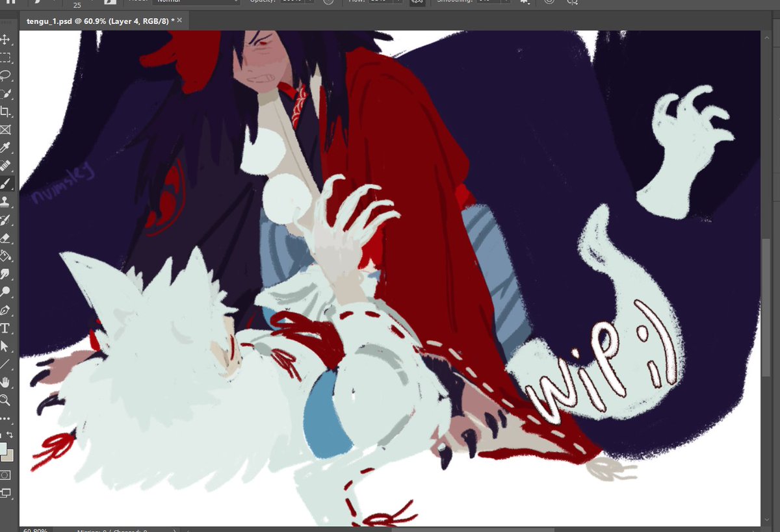Swap foreground and background colors

[x=9, y=434]
